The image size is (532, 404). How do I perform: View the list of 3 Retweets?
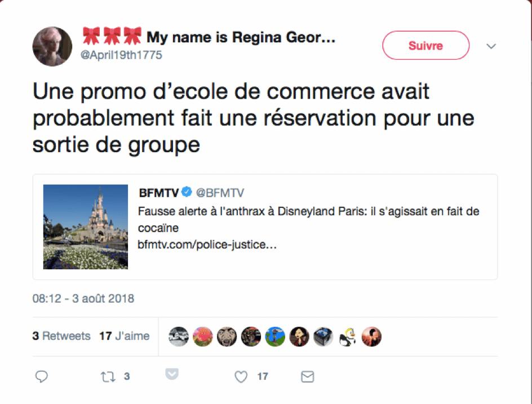(x=61, y=336)
